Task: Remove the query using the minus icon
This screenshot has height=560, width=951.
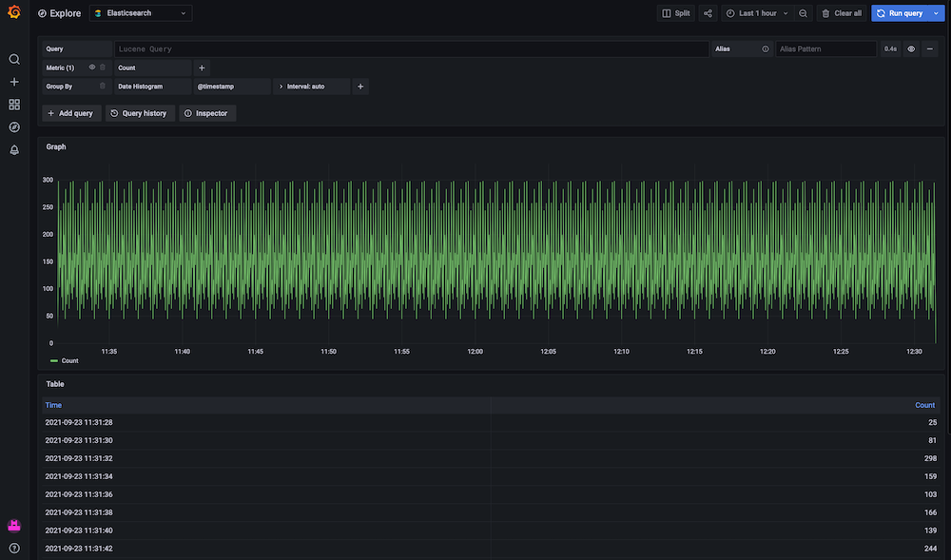Action: tap(929, 48)
